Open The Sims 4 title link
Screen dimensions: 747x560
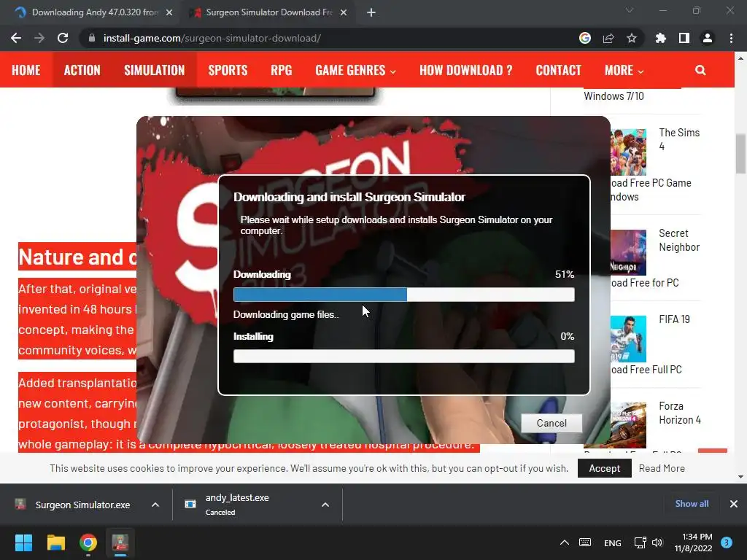679,139
